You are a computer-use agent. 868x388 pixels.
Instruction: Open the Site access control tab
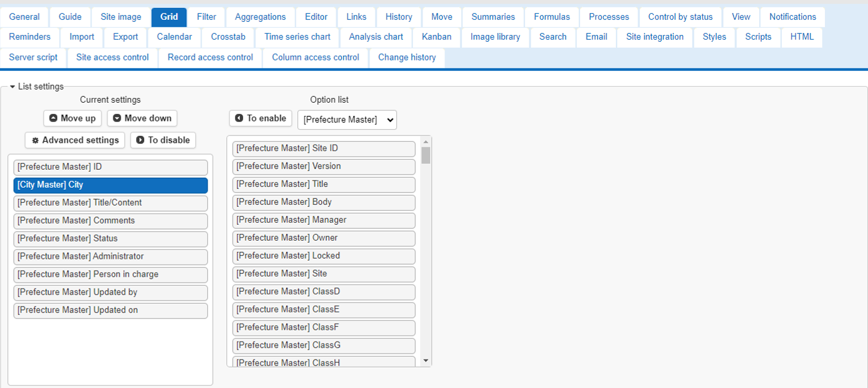pyautogui.click(x=113, y=58)
